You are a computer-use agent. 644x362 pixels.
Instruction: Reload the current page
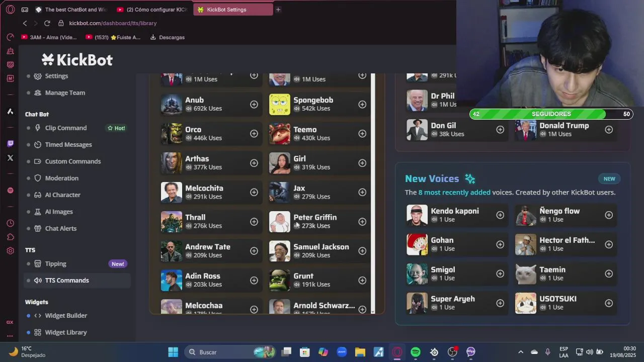47,23
